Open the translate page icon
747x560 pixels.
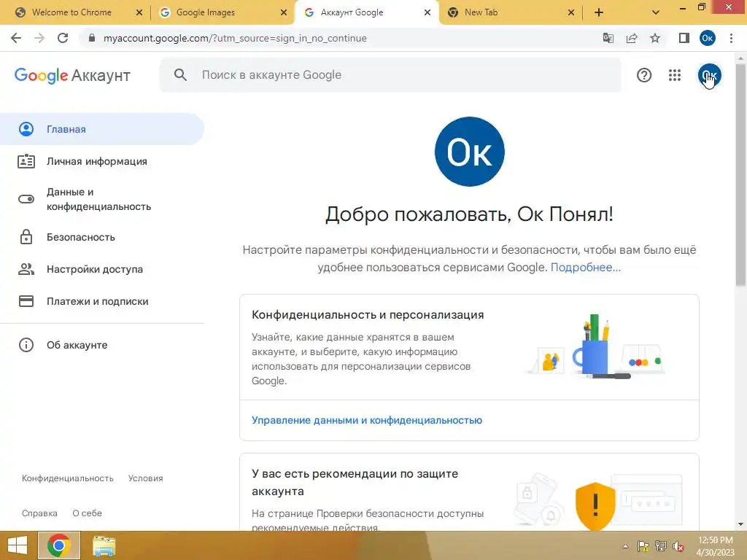coord(608,38)
